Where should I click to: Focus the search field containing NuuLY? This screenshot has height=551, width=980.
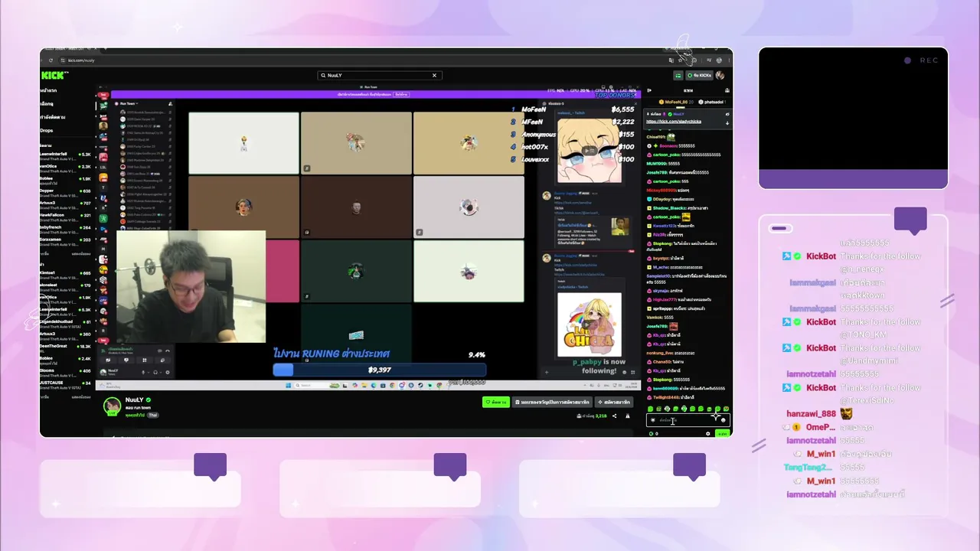(380, 75)
